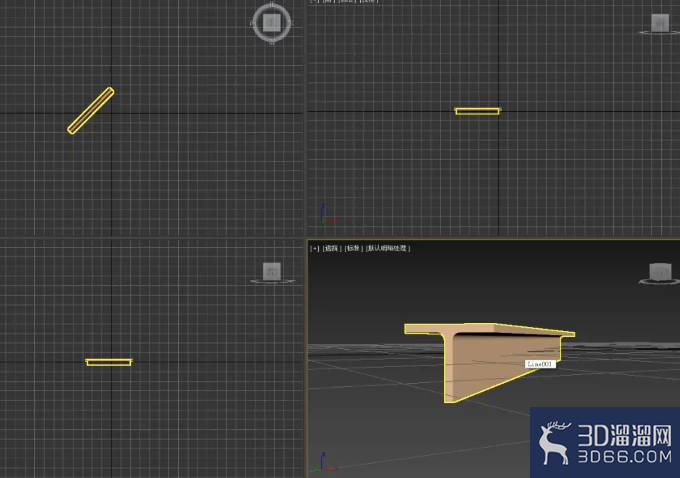Click the ViewCube in the left viewport
The height and width of the screenshot is (478, 680).
[272, 272]
